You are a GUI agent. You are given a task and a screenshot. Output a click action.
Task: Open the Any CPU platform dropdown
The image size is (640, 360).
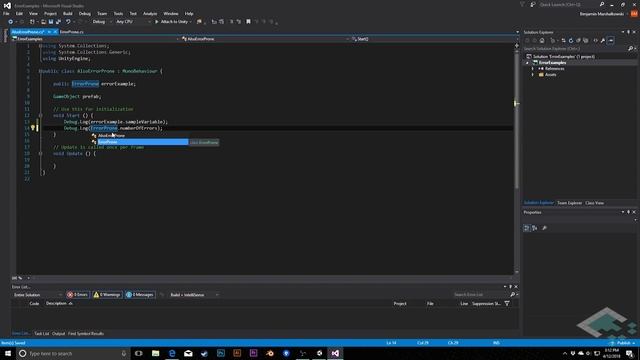tap(133, 22)
